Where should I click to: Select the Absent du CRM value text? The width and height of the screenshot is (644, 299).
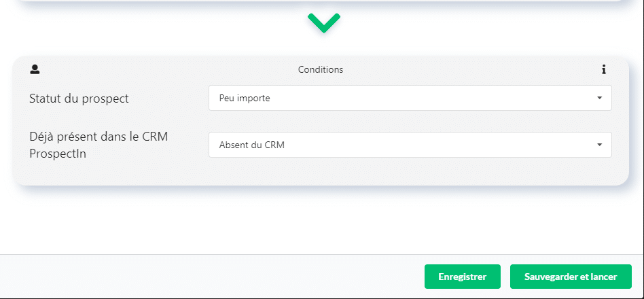[x=252, y=145]
